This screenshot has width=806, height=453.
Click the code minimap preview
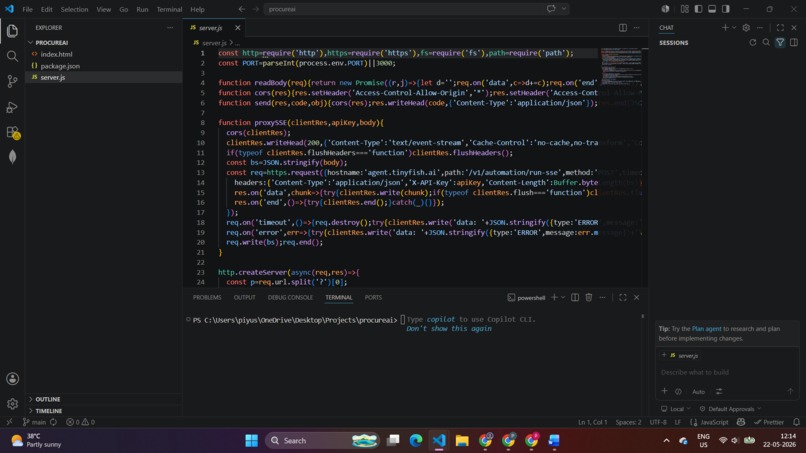pos(621,67)
